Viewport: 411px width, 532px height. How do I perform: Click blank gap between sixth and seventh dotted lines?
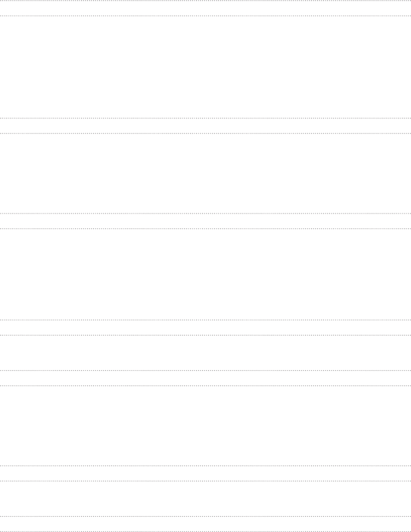point(205,274)
